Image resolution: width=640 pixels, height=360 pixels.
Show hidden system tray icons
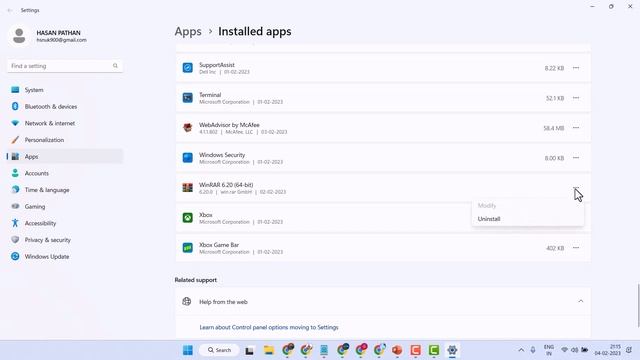[x=521, y=350]
